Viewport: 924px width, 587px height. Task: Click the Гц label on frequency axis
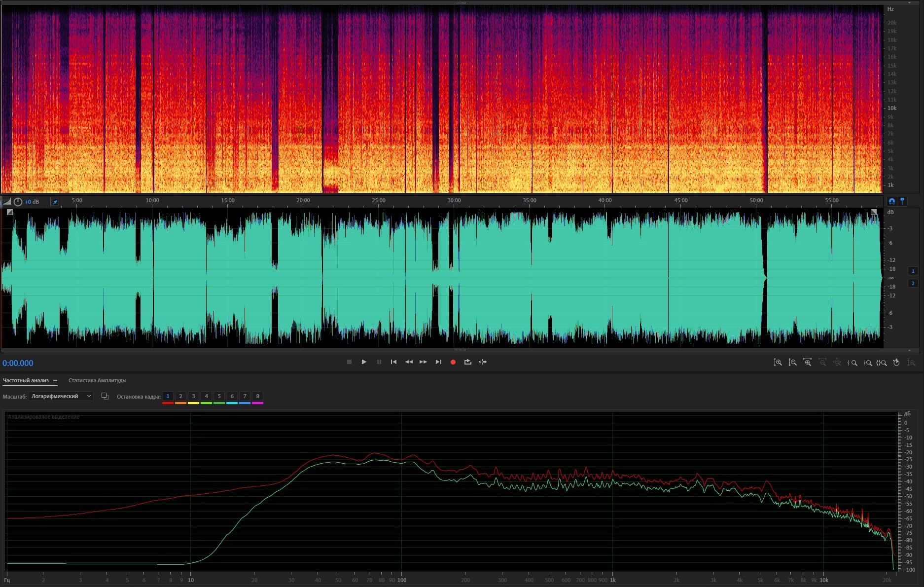tap(7, 580)
